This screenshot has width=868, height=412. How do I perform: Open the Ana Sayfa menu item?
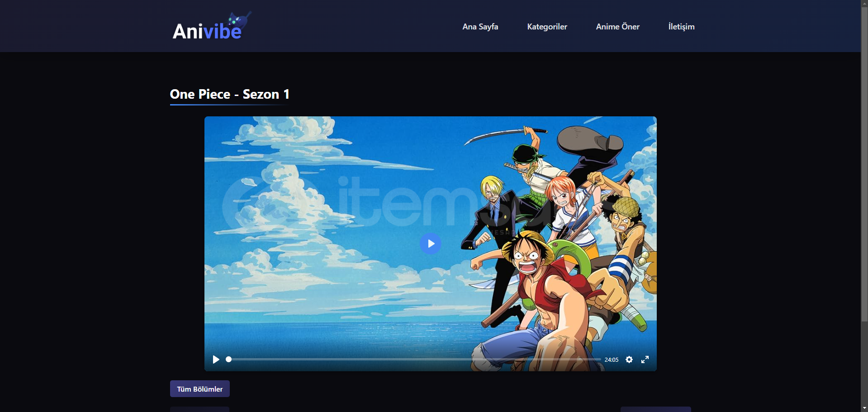[x=480, y=27]
